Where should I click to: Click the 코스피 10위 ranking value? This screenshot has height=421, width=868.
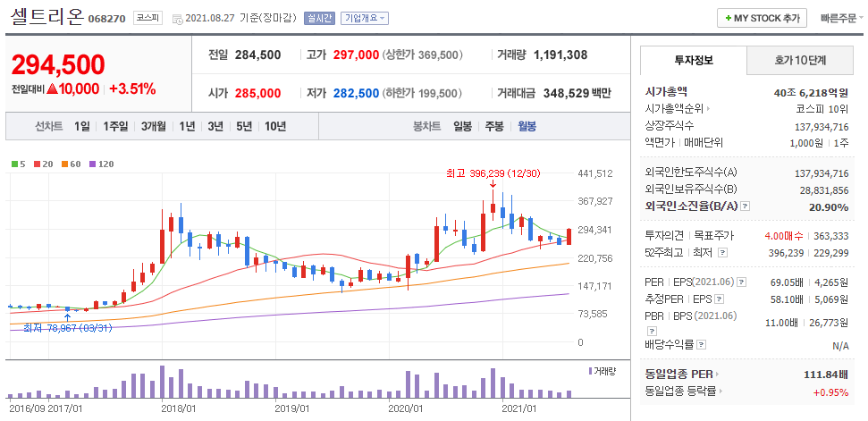point(822,109)
